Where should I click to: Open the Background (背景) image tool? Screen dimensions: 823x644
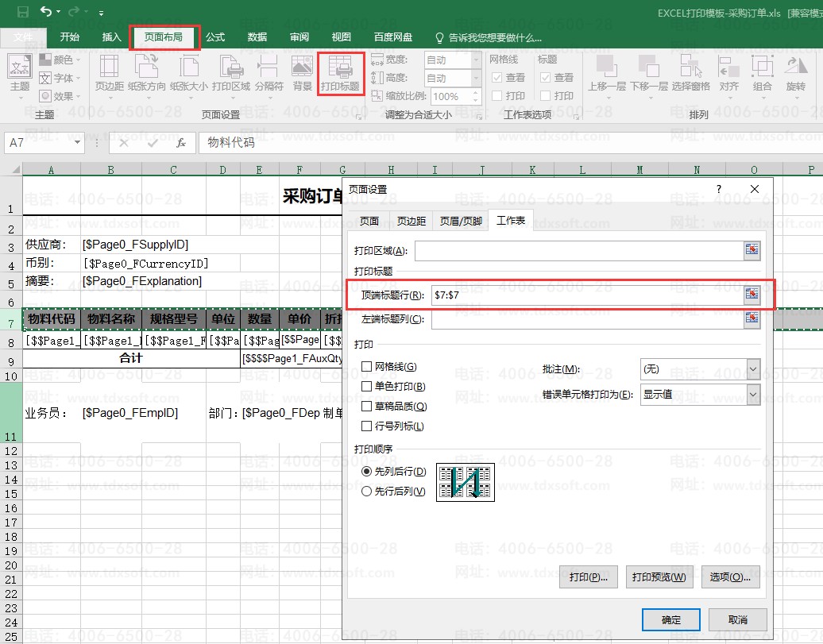(x=302, y=73)
